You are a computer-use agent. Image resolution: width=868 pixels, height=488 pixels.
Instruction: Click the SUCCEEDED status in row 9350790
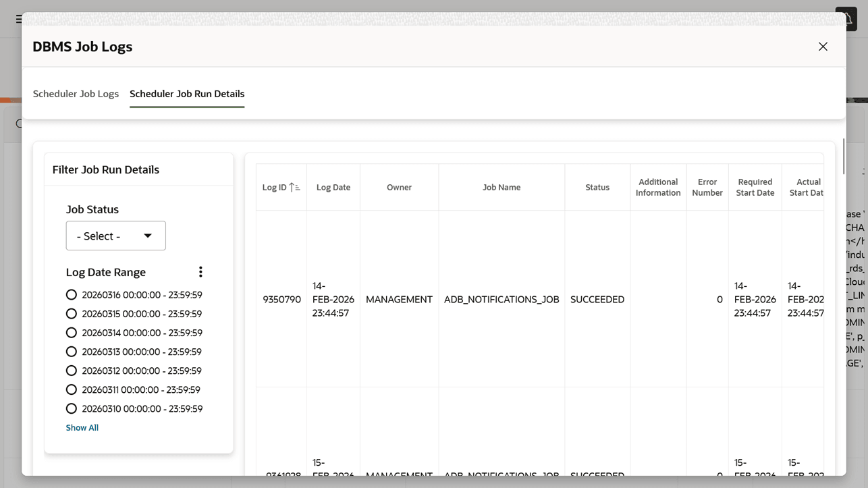(597, 299)
